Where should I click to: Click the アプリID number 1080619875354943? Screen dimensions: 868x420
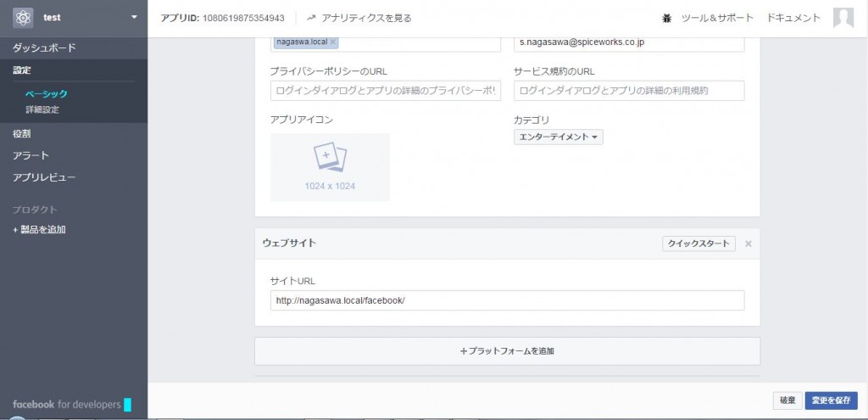(x=243, y=19)
